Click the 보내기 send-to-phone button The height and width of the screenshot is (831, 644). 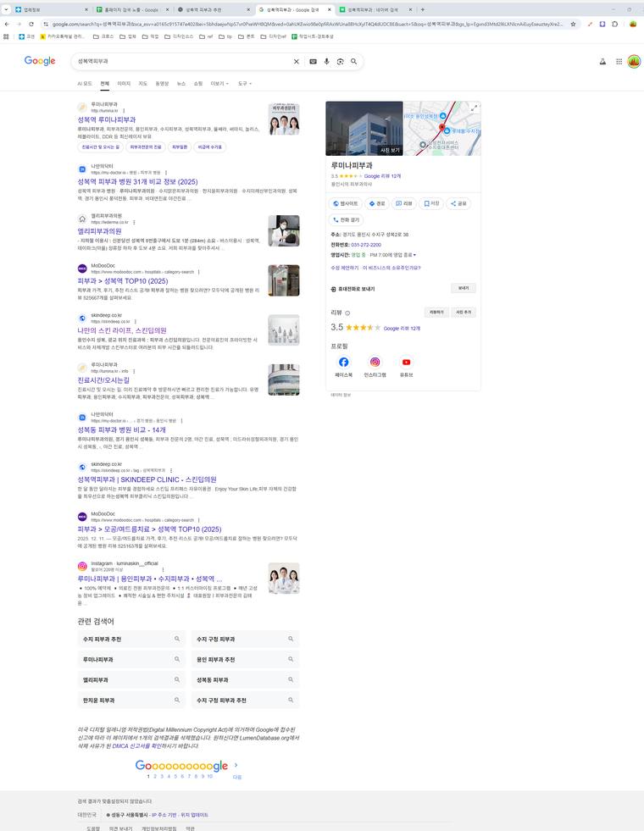(x=464, y=288)
